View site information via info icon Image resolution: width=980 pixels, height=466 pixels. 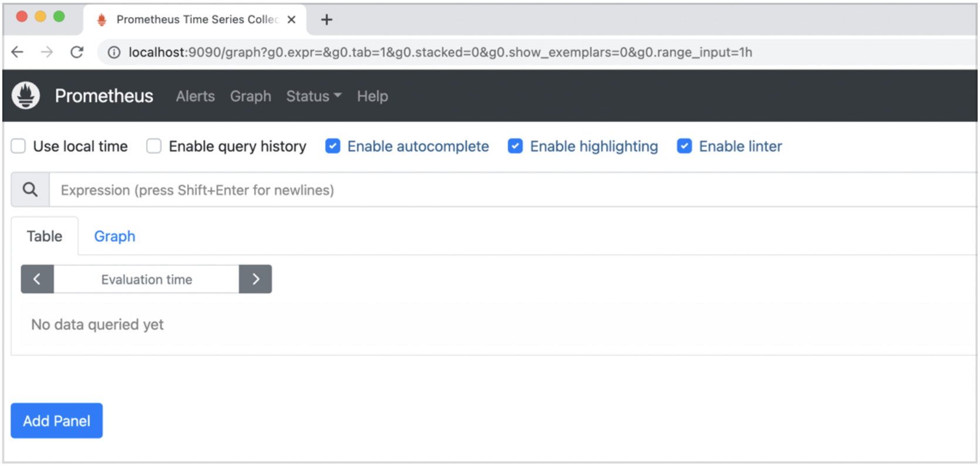tap(114, 52)
